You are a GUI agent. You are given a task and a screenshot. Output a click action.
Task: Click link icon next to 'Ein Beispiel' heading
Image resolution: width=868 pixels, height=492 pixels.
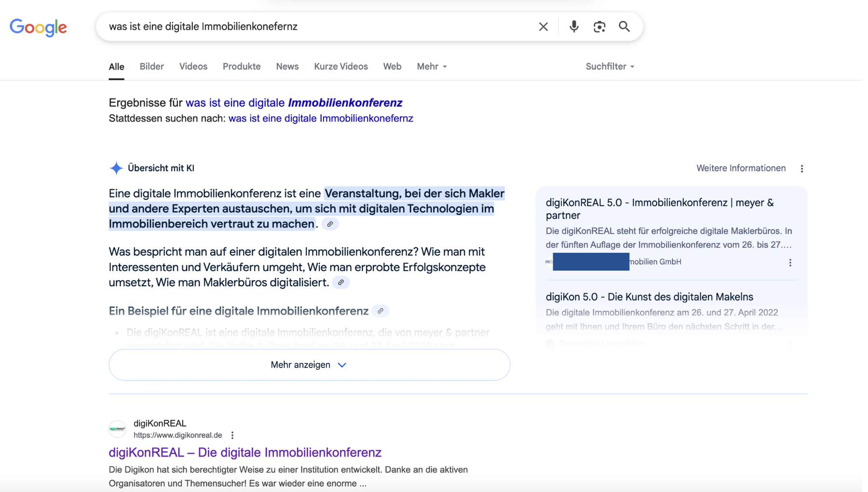point(380,311)
